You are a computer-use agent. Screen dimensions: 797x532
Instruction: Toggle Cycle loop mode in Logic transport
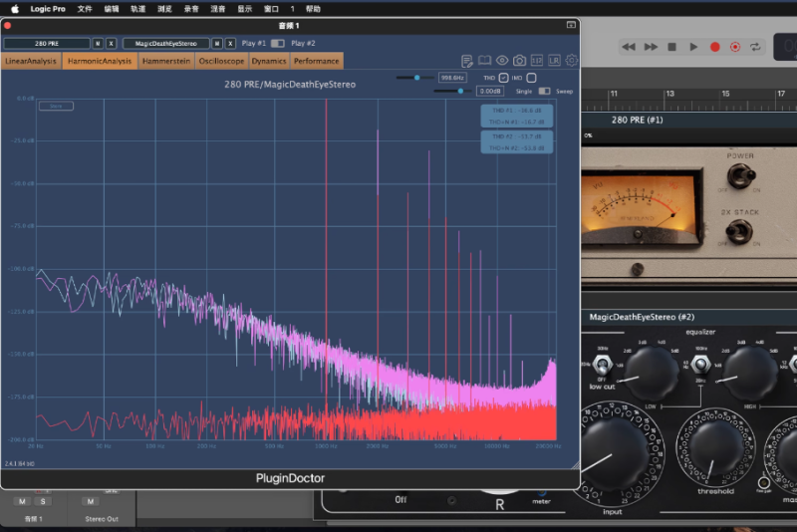click(755, 47)
